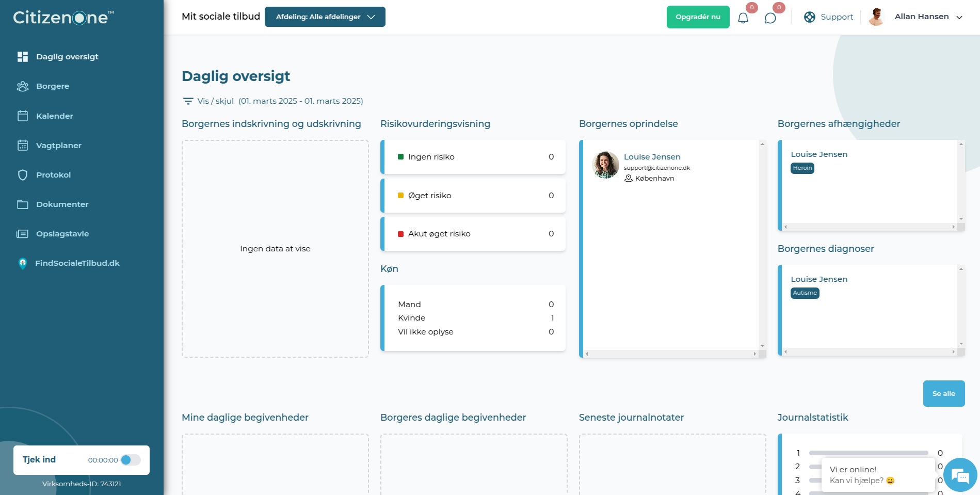Click the Vi er online chat message
Viewport: 980px width, 495px height.
click(878, 475)
